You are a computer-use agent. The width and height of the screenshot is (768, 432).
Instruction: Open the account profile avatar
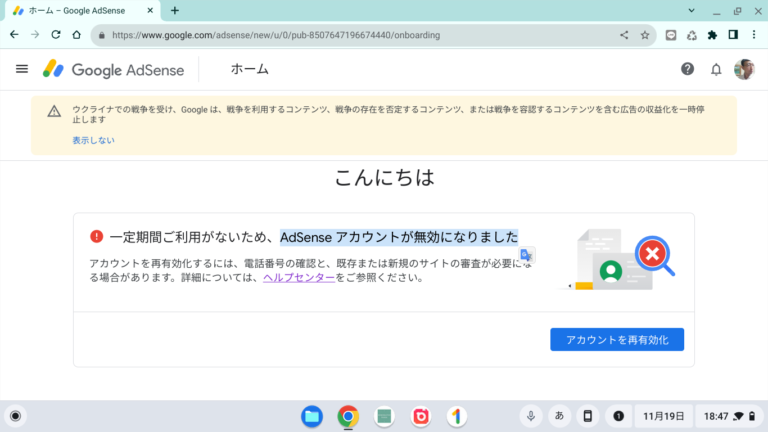click(744, 69)
